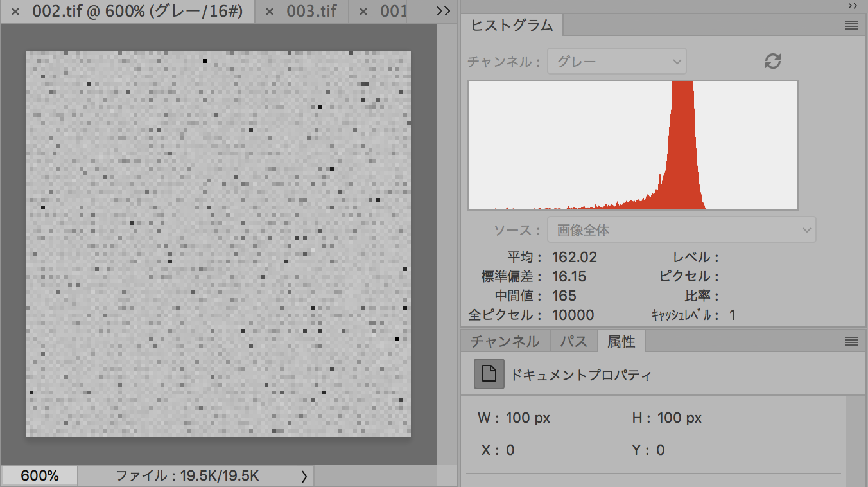Open the チャンネル dropdown showing グレー
This screenshot has height=487, width=868.
click(x=616, y=62)
